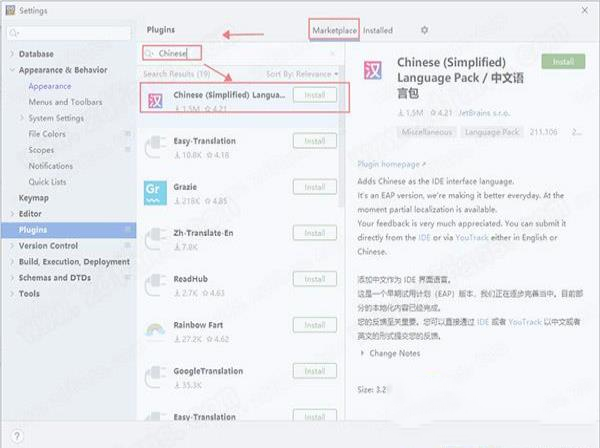Select Menus and Toolbars in settings tree
This screenshot has width=600, height=448.
[65, 102]
